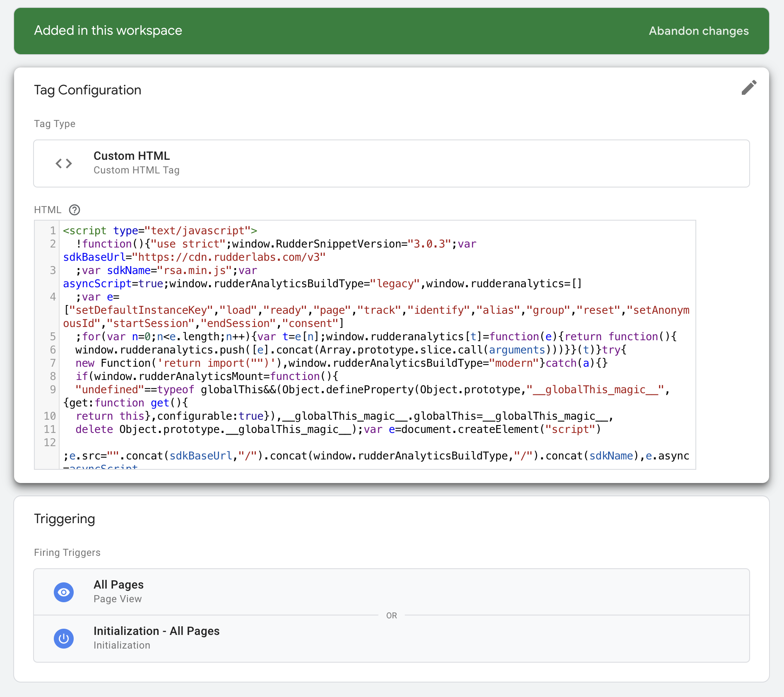Open the All Pages firing trigger
784x697 pixels.
[392, 592]
